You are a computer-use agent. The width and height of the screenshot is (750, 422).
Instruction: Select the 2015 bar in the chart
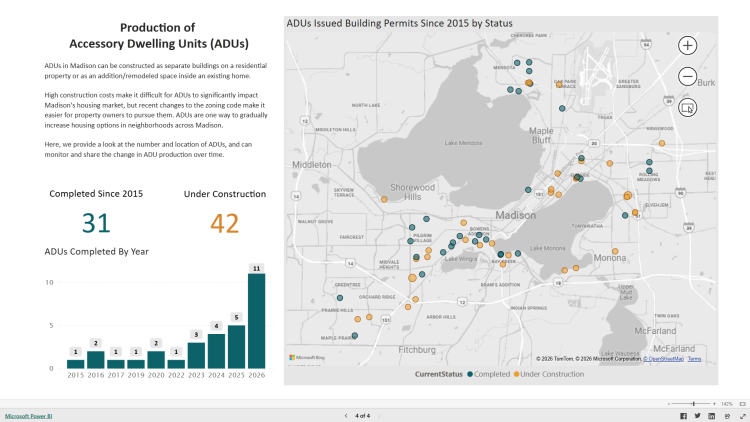click(76, 364)
